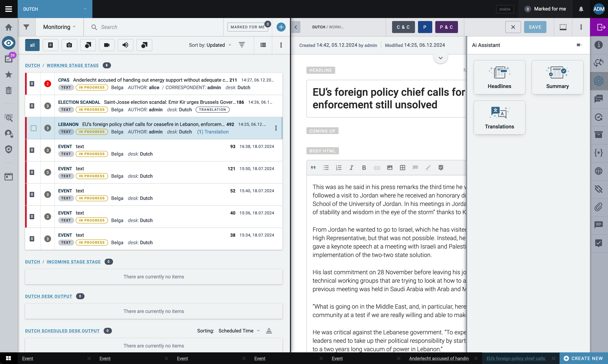The width and height of the screenshot is (608, 364).
Task: Open three-dot menu on LEBANON row
Action: click(276, 128)
